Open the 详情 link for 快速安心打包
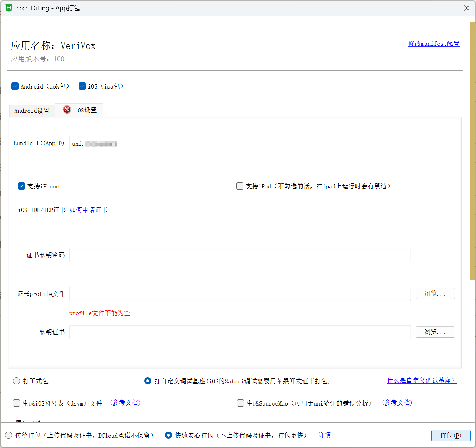This screenshot has height=448, width=476. tap(325, 435)
